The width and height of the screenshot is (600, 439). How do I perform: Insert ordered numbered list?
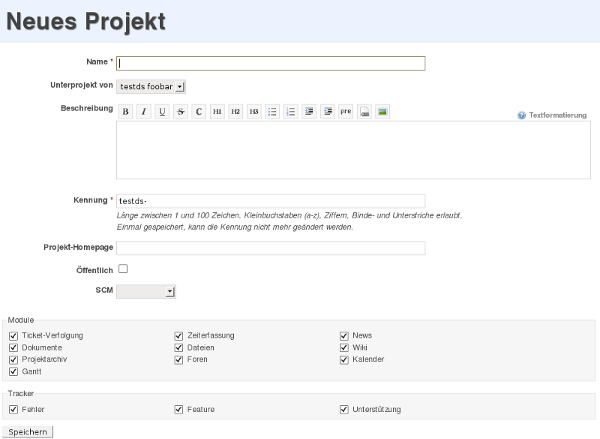(290, 112)
